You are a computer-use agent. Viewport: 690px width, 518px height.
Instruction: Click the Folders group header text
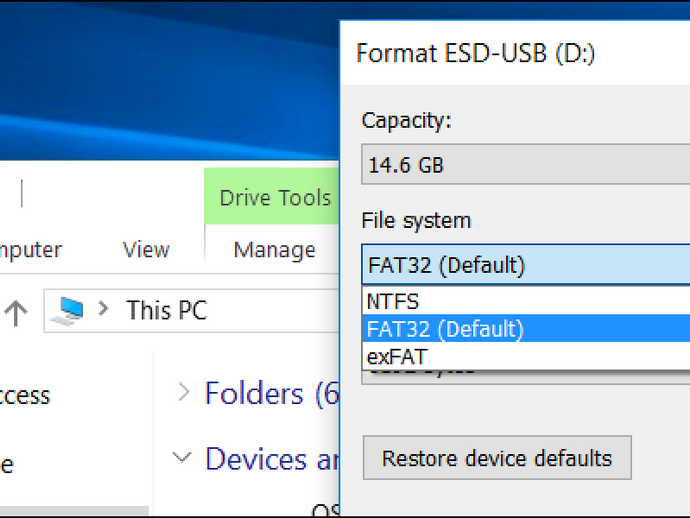[x=272, y=393]
